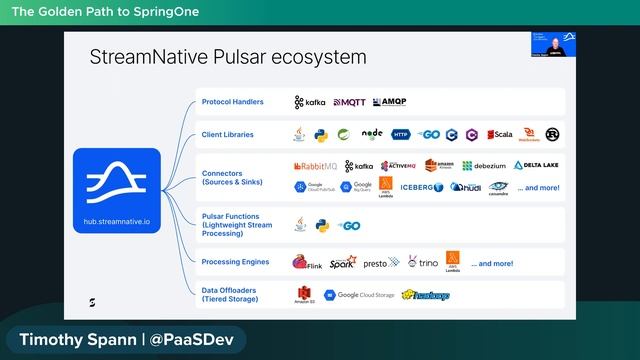Select the 'Client Libraries' label
This screenshot has height=360, width=640.
click(227, 134)
